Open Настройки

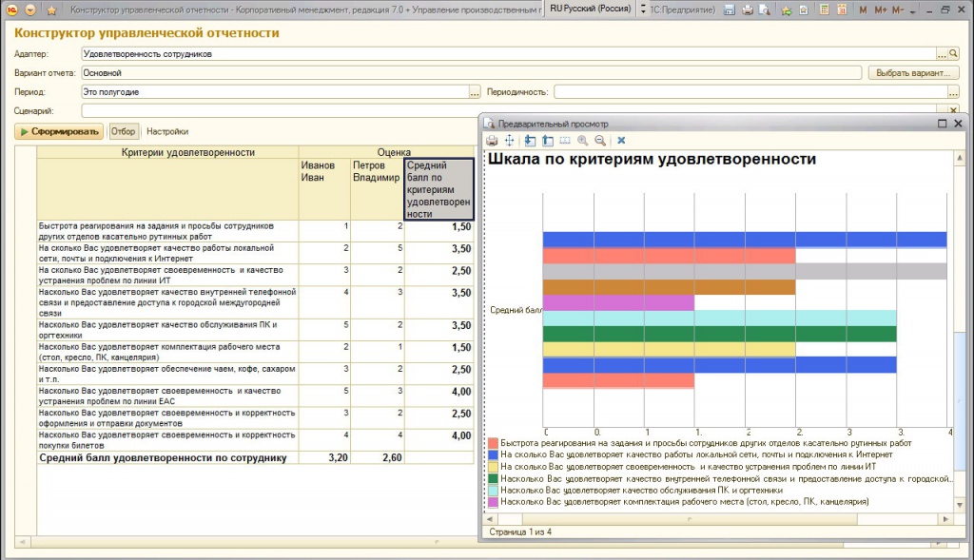click(167, 131)
